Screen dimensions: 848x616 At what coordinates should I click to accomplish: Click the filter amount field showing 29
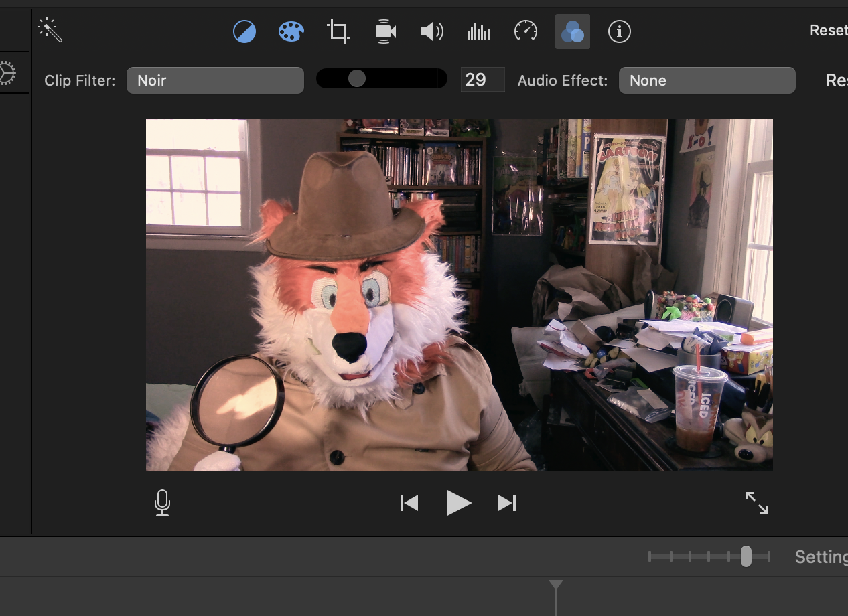click(x=482, y=80)
